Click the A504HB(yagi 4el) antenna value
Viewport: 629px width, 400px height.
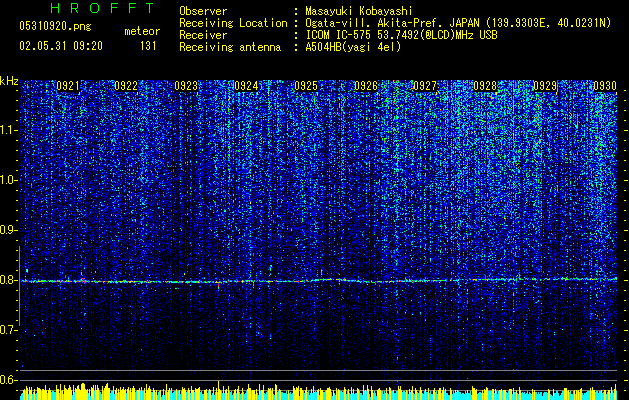353,47
